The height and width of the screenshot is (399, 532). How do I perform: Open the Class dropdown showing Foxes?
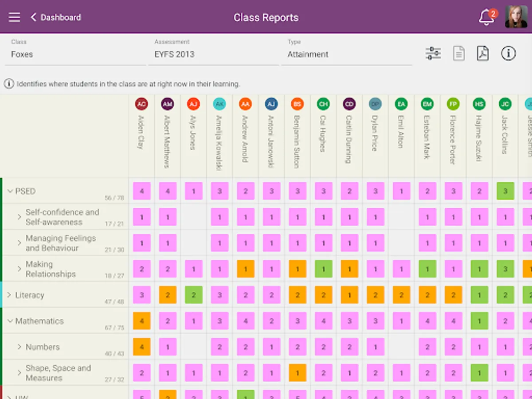point(78,54)
